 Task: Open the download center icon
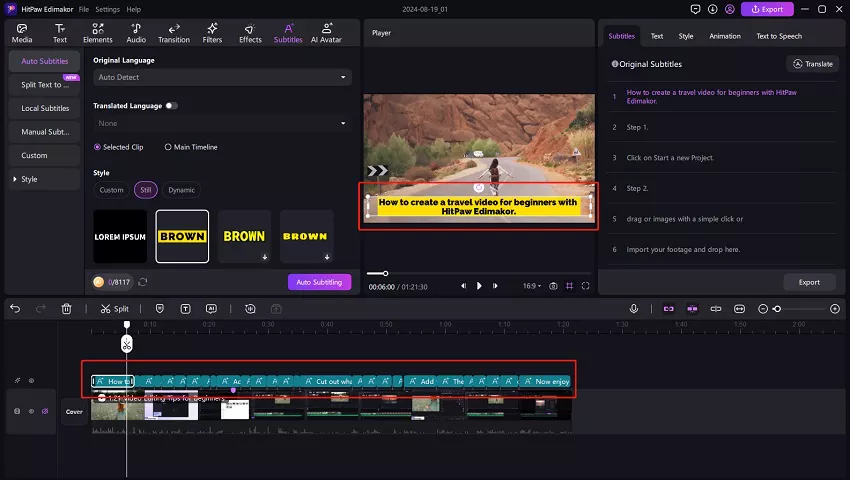(x=712, y=9)
